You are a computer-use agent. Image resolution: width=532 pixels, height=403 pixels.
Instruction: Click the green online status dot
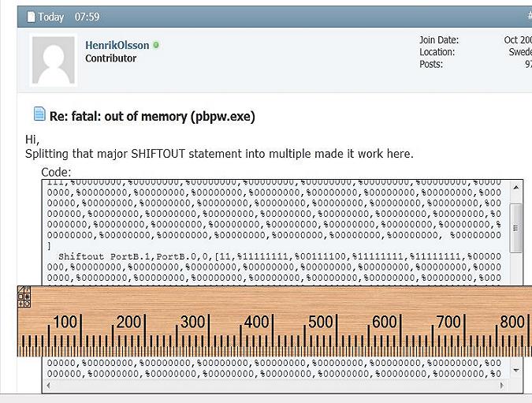tap(156, 46)
